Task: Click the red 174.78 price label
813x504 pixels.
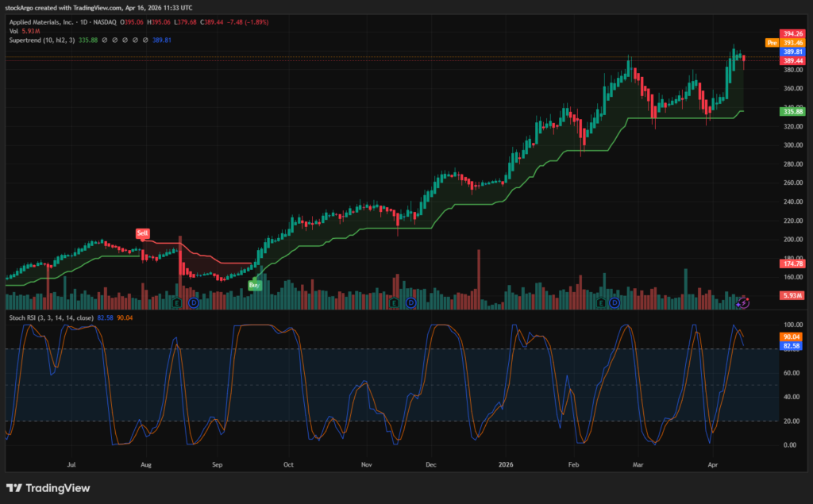Action: click(x=793, y=262)
